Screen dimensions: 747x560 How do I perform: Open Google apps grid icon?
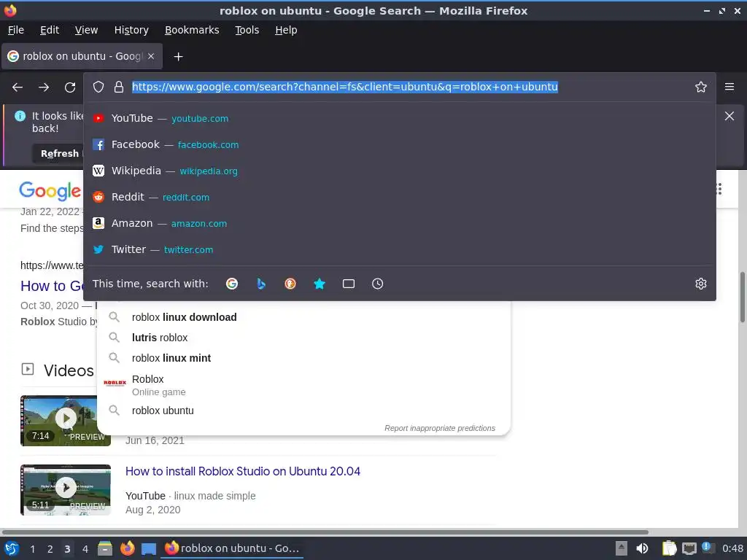click(x=719, y=189)
